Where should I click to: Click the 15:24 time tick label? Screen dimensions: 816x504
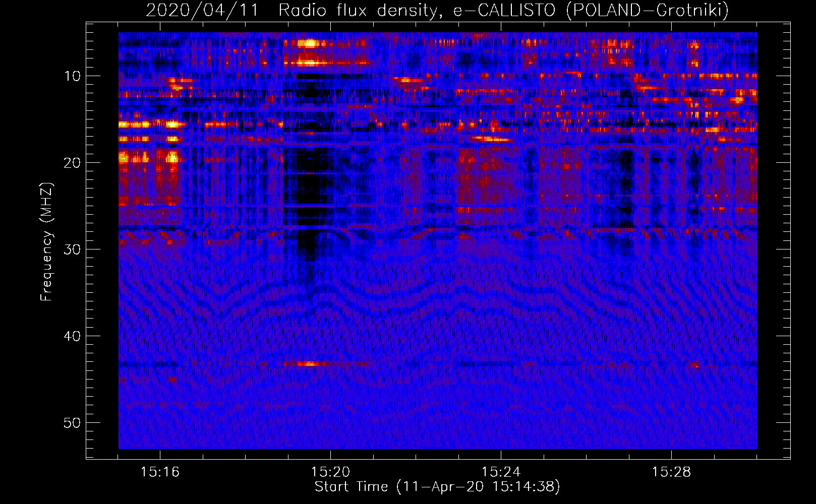coord(501,472)
